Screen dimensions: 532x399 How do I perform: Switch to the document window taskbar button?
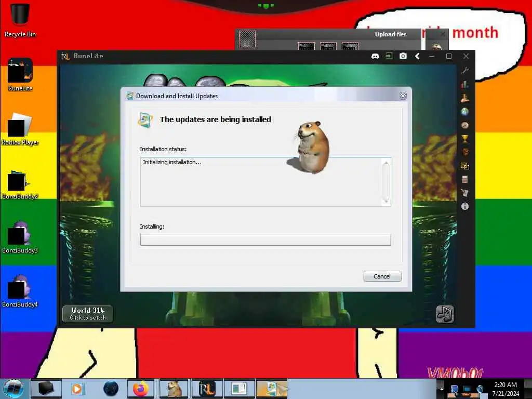(x=239, y=389)
